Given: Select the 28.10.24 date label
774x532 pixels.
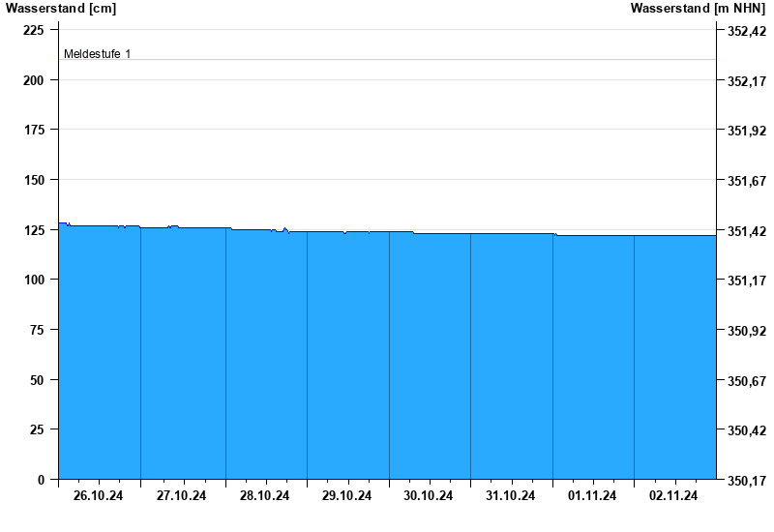Looking at the screenshot, I should [x=264, y=495].
